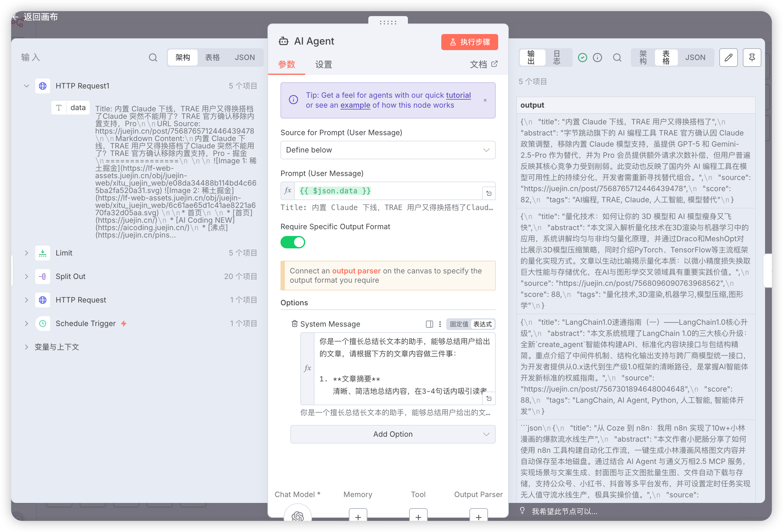Image resolution: width=783 pixels, height=532 pixels.
Task: Switch input view to JSON
Action: point(245,58)
